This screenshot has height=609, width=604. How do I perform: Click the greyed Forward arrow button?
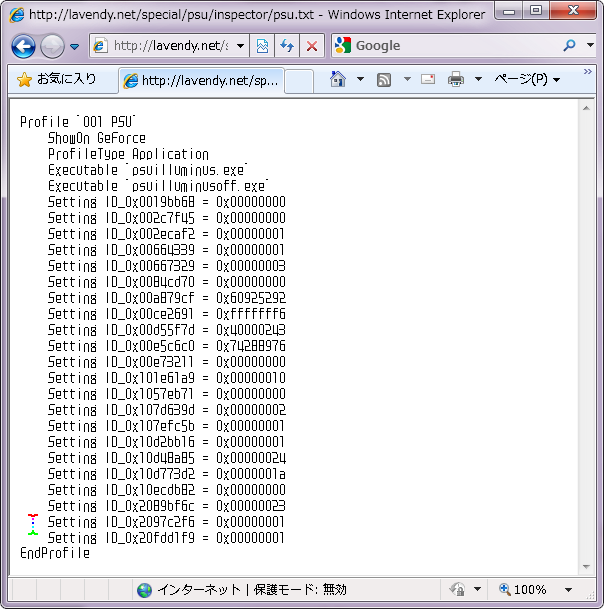pyautogui.click(x=52, y=46)
